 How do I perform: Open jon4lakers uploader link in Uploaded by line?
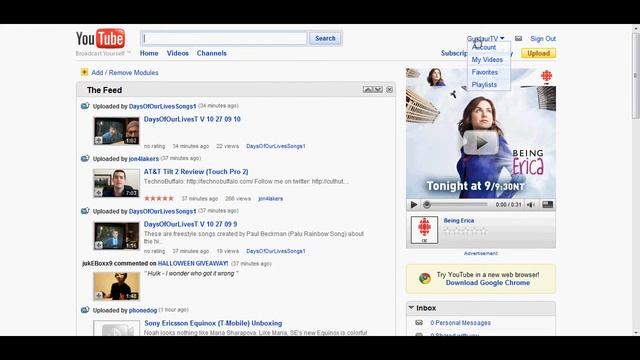click(x=144, y=159)
